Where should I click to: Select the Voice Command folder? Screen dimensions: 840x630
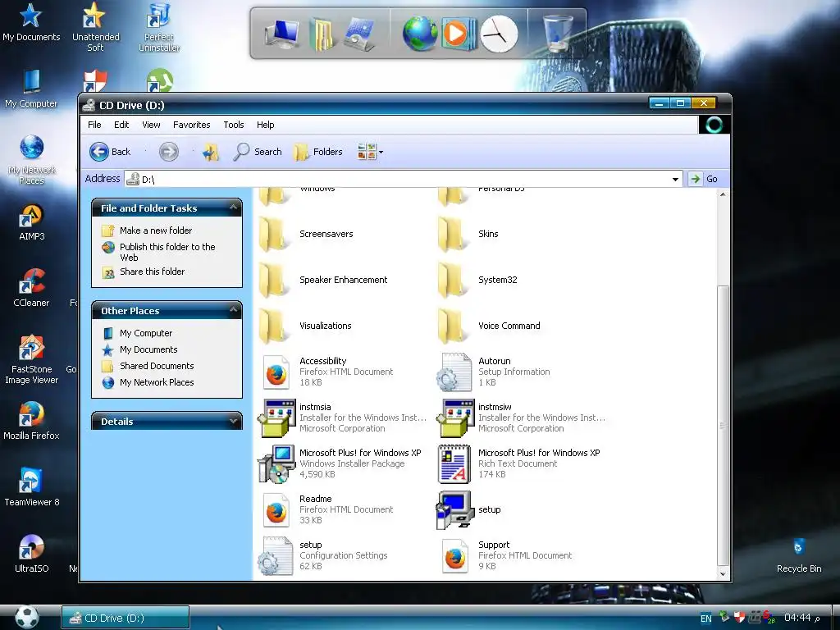[489, 326]
